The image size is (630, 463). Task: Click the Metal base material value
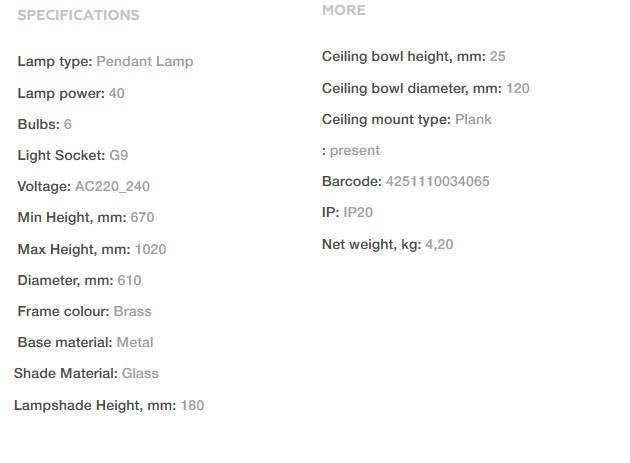pyautogui.click(x=135, y=342)
